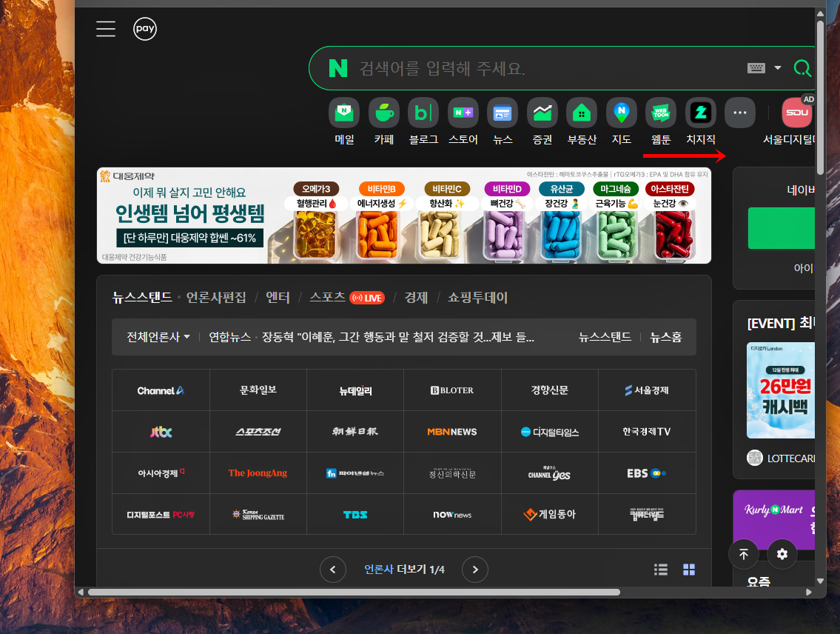Image resolution: width=840 pixels, height=634 pixels.
Task: Open MBN NEWS press logo
Action: pyautogui.click(x=452, y=431)
